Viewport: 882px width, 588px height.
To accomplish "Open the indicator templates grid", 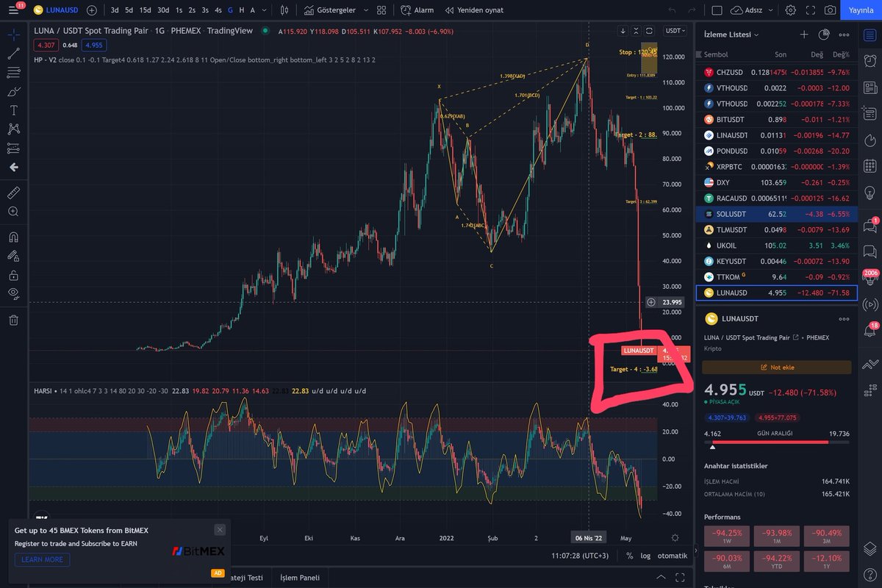I will pyautogui.click(x=381, y=10).
